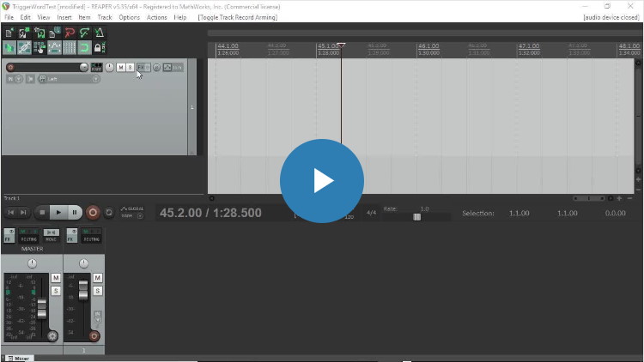Click the red Undo toolbar icon

(70, 33)
